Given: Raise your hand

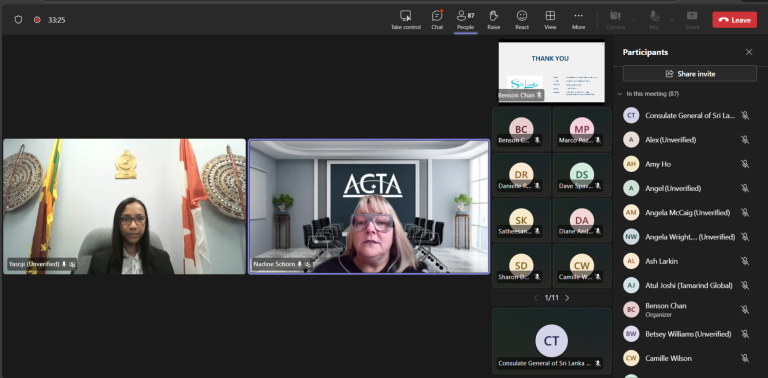Looking at the screenshot, I should tap(494, 20).
